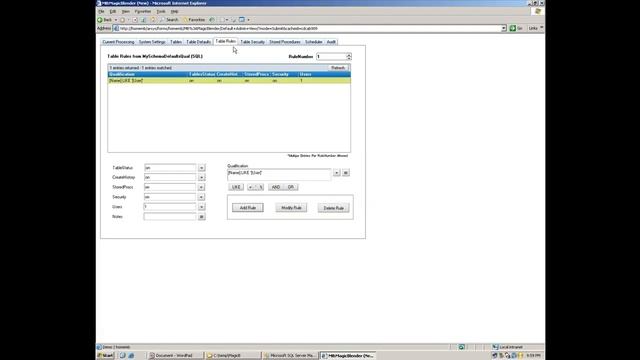Click the Links label on address row
This screenshot has height=360, width=640.
(533, 28)
